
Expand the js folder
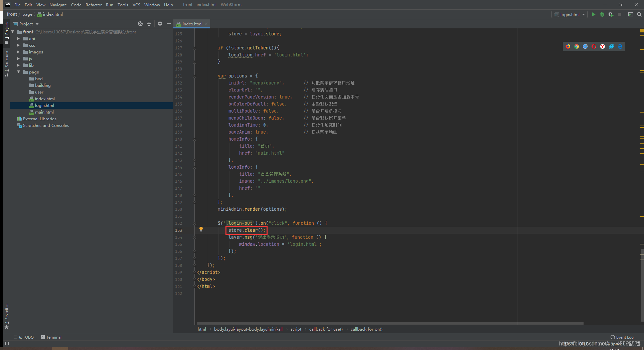(18, 58)
